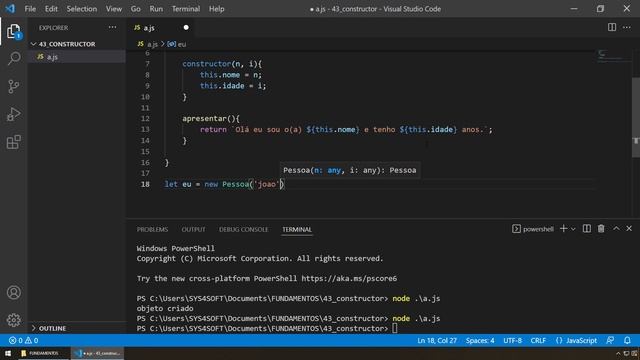Kill terminal with trash icon
640x360 pixels.
coord(601,229)
